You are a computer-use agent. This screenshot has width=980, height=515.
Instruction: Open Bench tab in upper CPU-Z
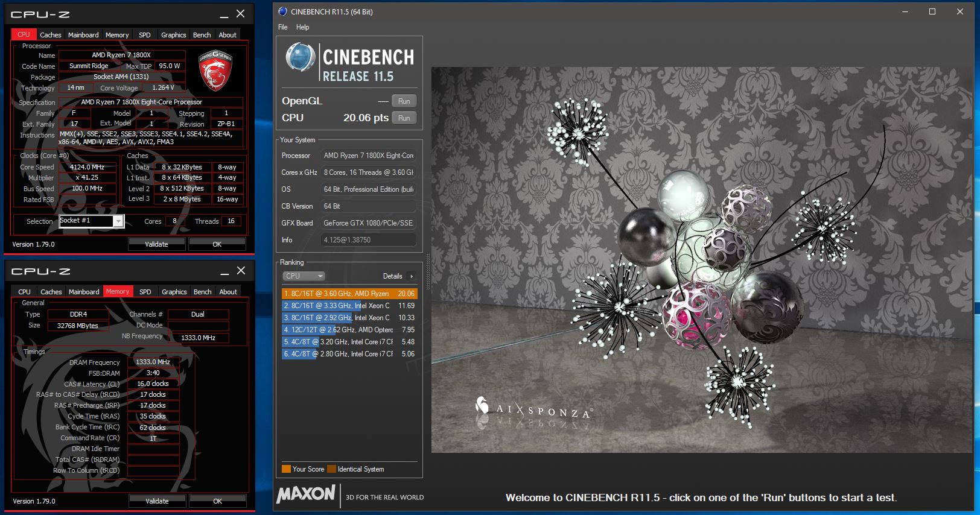click(x=202, y=35)
